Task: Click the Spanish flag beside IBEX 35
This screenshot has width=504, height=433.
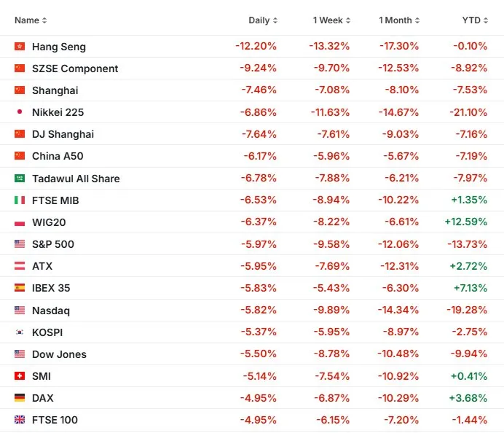Action: (x=20, y=288)
